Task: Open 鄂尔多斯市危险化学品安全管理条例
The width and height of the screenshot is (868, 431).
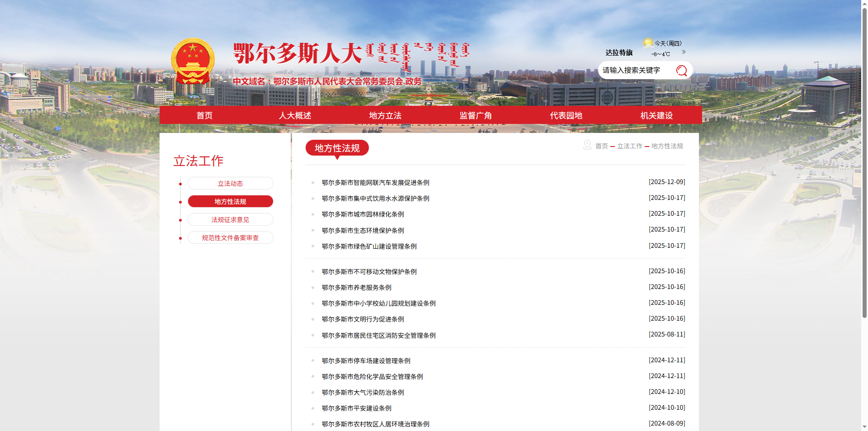Action: coord(373,377)
